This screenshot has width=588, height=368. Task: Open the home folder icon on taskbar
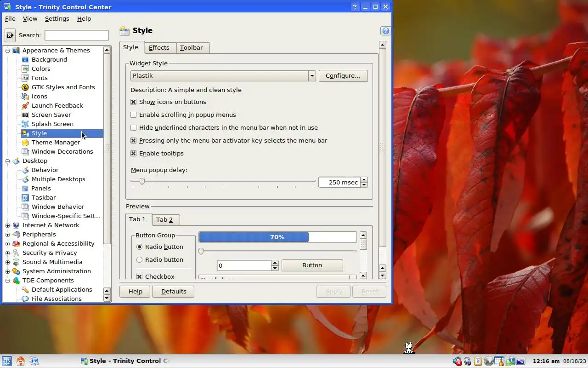point(21,361)
